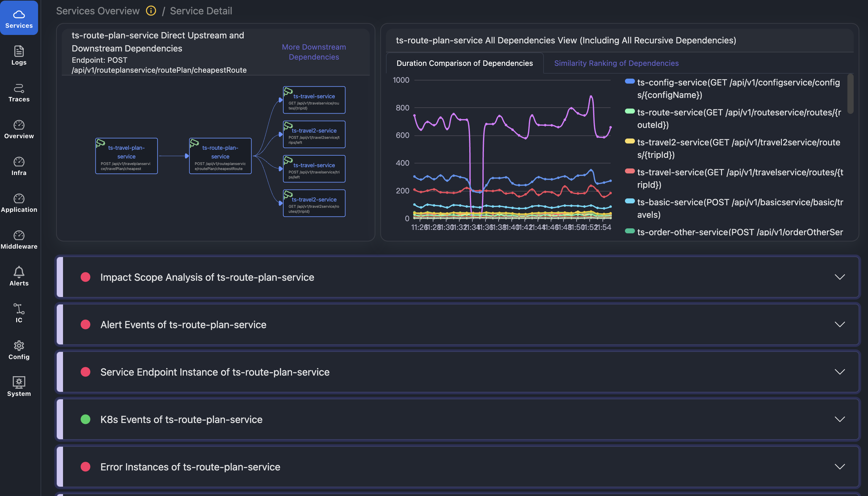Select the ts-route-plan-service node in dependency graph
Image resolution: width=868 pixels, height=496 pixels.
point(220,156)
